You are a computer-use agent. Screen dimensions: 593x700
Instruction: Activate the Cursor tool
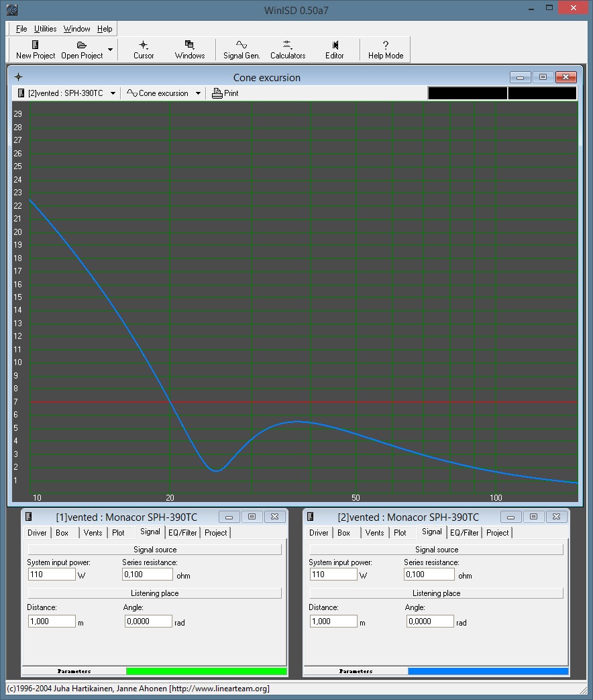point(144,45)
